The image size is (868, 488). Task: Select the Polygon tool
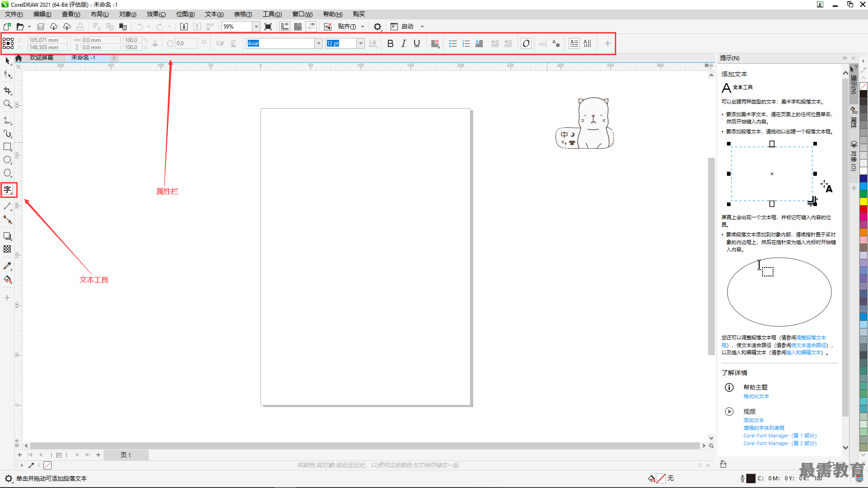click(x=8, y=173)
